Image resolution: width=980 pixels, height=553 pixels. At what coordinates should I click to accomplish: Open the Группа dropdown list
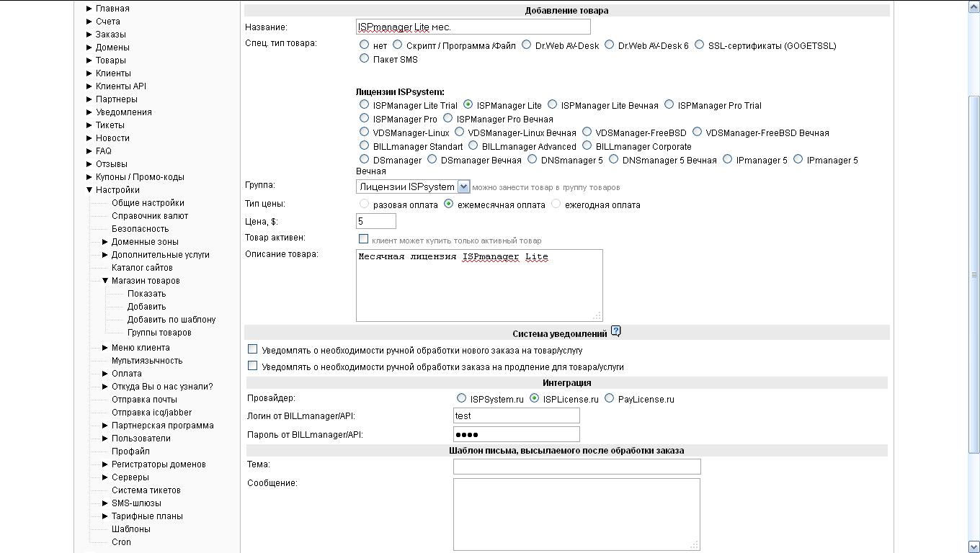click(x=463, y=186)
